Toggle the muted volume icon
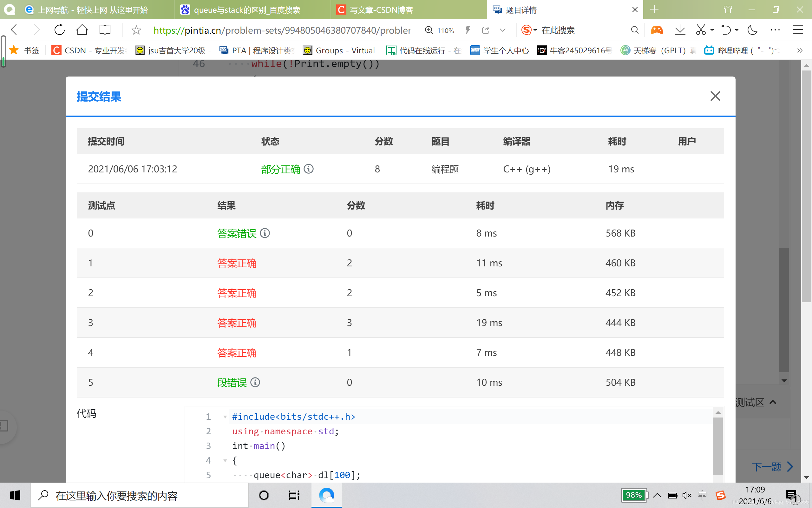 click(687, 495)
